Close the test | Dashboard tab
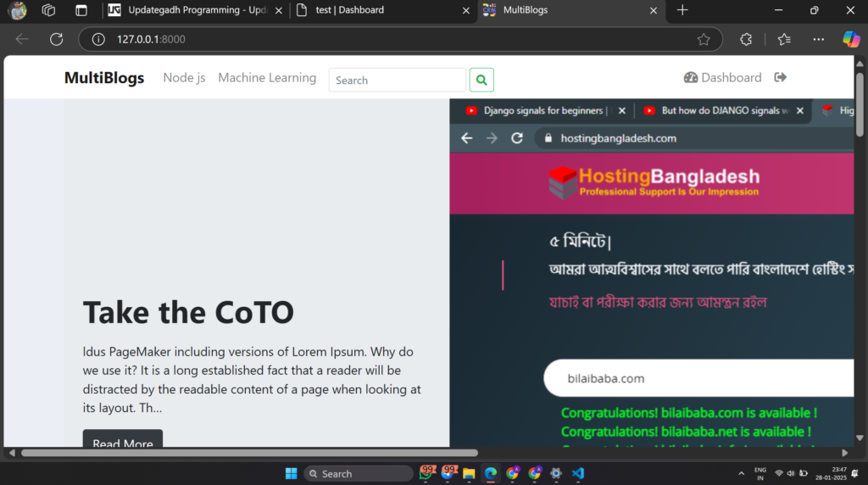 (x=466, y=10)
